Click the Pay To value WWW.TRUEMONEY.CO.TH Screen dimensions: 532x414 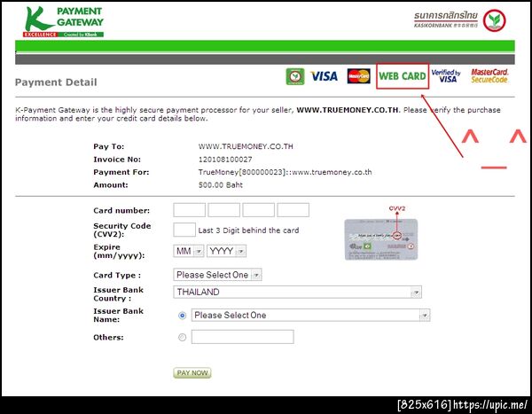click(246, 146)
